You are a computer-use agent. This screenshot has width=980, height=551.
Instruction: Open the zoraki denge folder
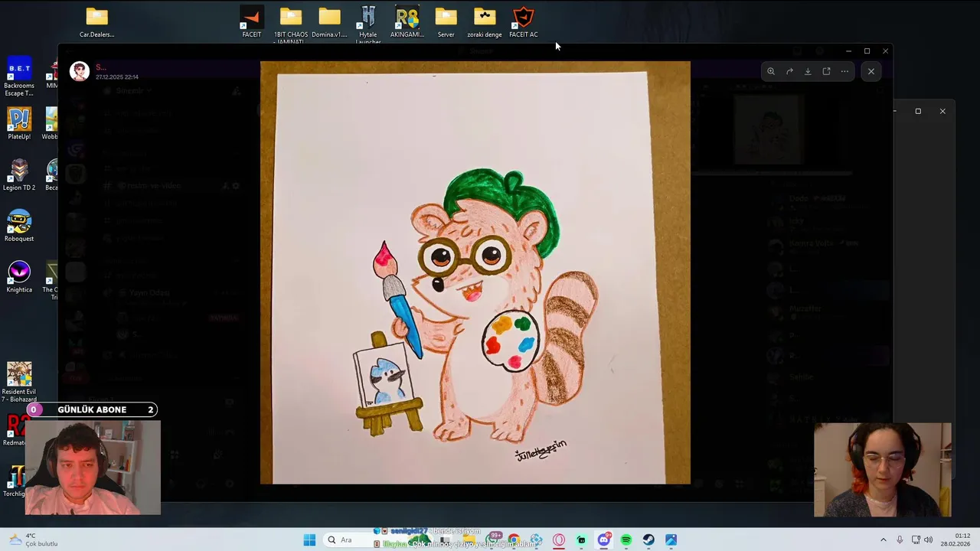[x=485, y=22]
